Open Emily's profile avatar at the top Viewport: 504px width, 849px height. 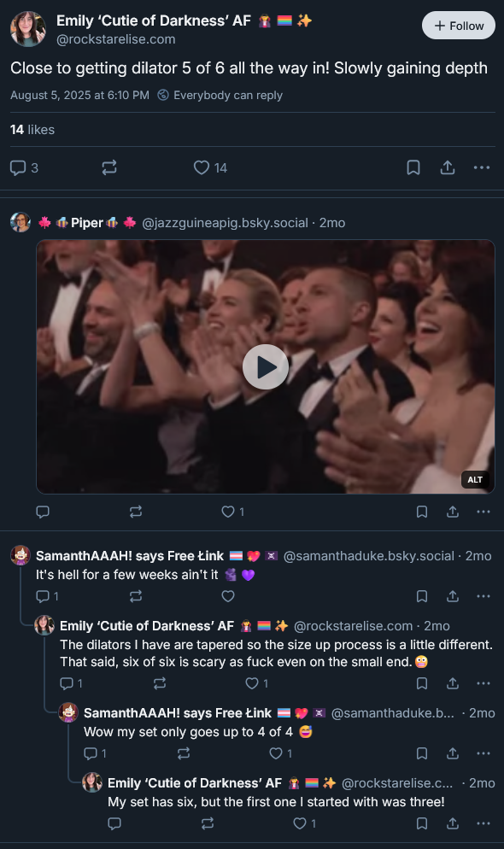(28, 29)
